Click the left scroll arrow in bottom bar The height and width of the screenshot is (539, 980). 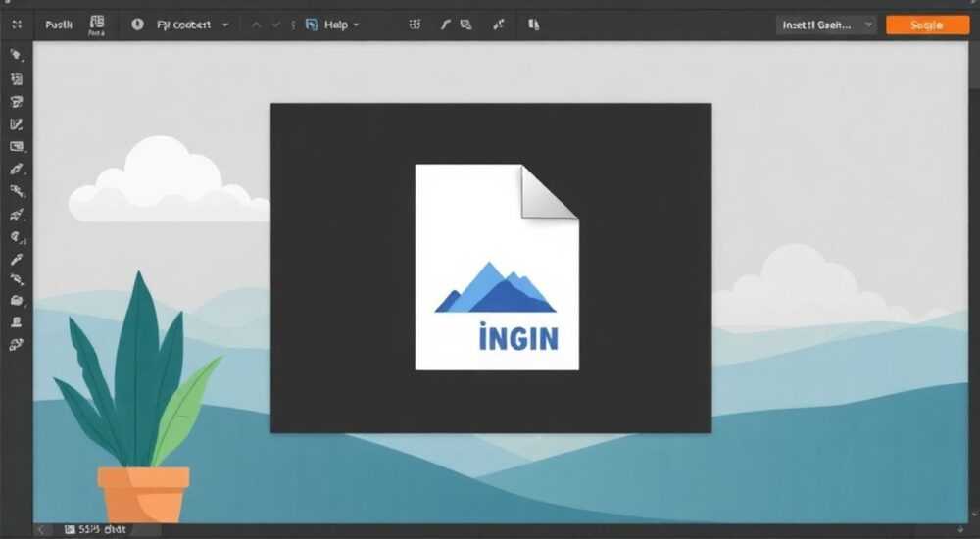click(x=42, y=530)
